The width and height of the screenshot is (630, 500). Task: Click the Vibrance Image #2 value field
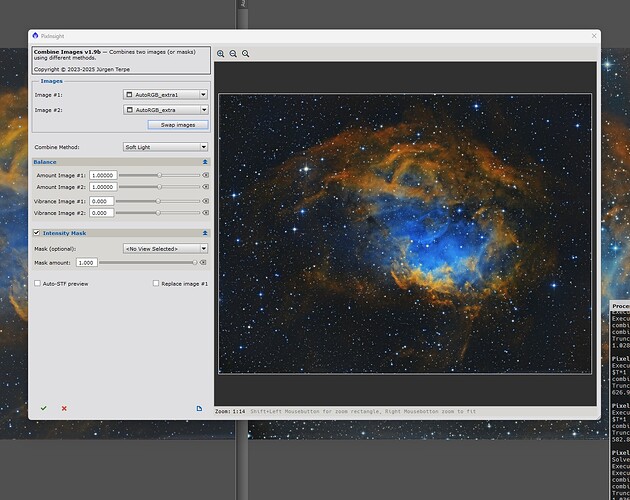(102, 213)
